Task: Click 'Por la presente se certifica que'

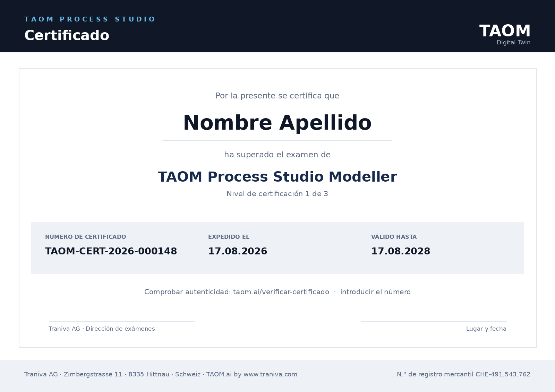Action: [277, 96]
